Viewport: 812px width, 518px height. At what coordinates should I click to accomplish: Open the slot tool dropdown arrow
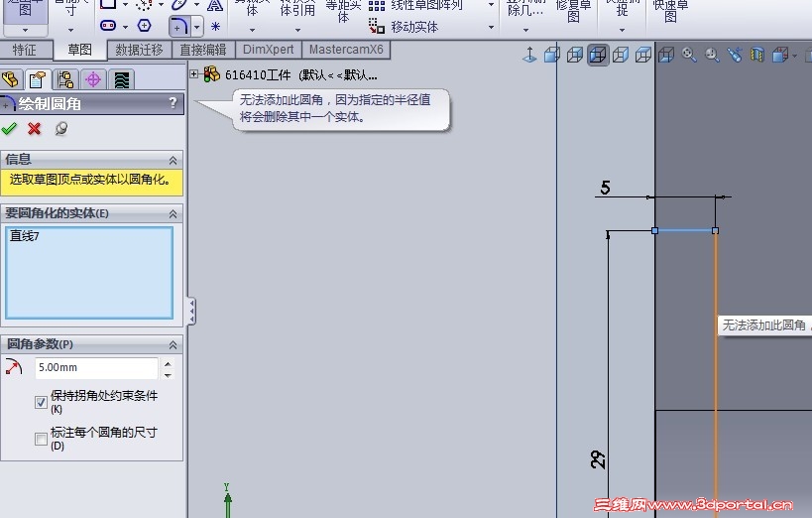click(x=125, y=27)
